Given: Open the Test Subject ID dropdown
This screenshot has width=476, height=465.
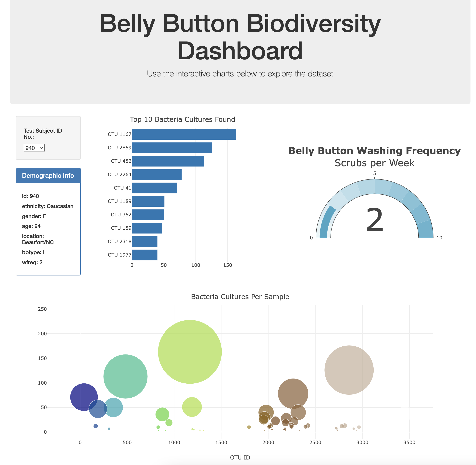Looking at the screenshot, I should coord(34,148).
